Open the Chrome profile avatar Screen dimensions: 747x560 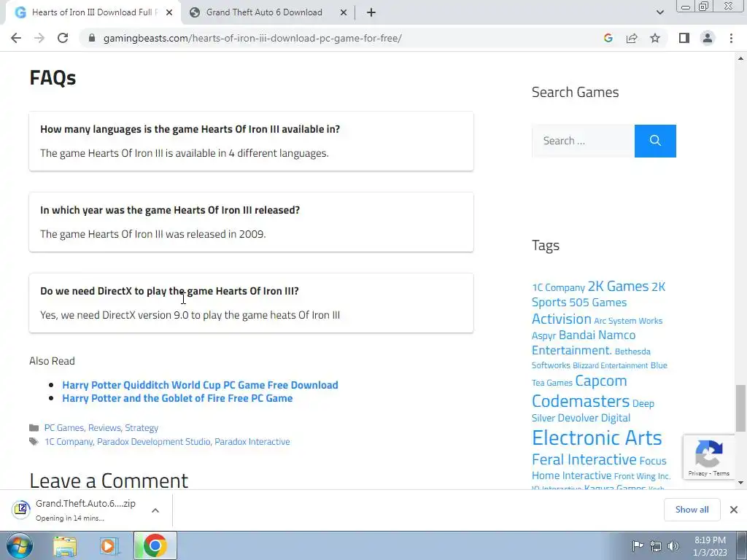[x=708, y=38]
